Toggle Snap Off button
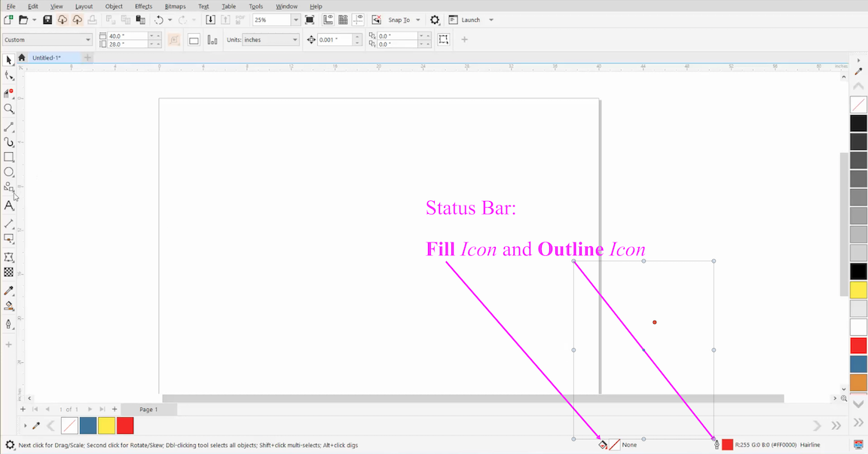868x454 pixels. 377,20
